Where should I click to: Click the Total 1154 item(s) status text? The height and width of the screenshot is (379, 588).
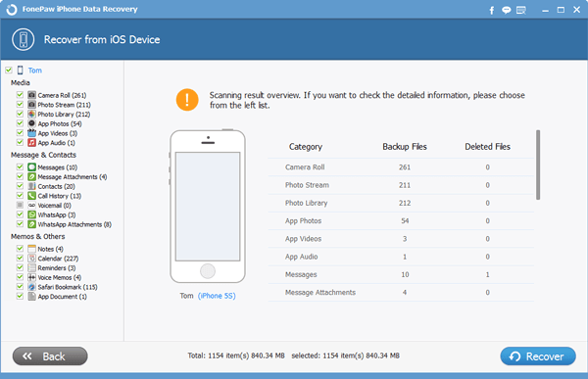[236, 355]
